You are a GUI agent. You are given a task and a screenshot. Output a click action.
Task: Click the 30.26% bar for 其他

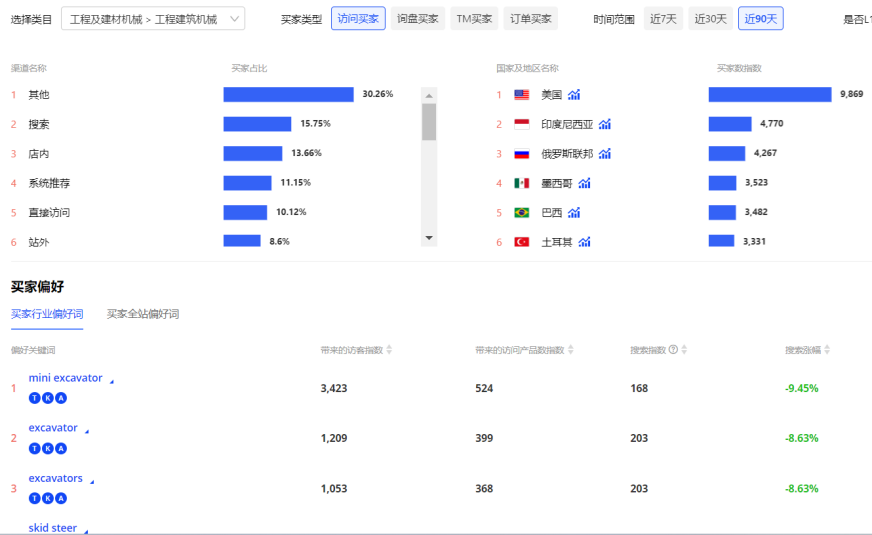pyautogui.click(x=289, y=95)
